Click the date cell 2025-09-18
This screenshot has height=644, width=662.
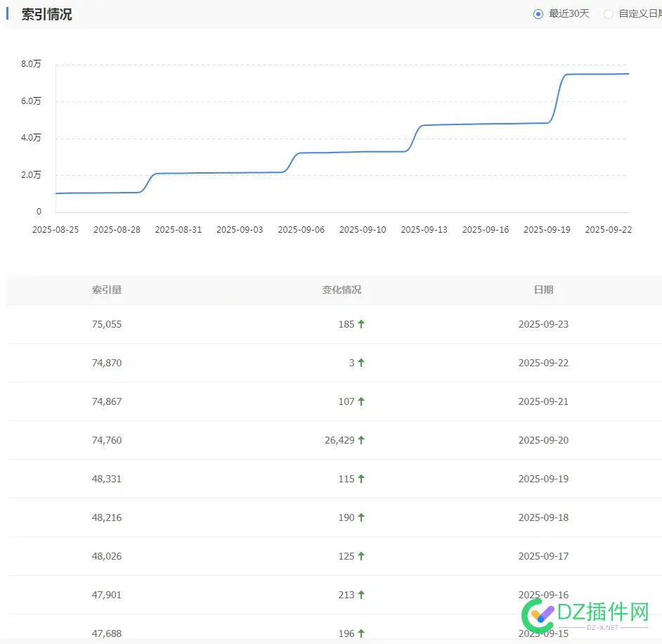pyautogui.click(x=543, y=517)
